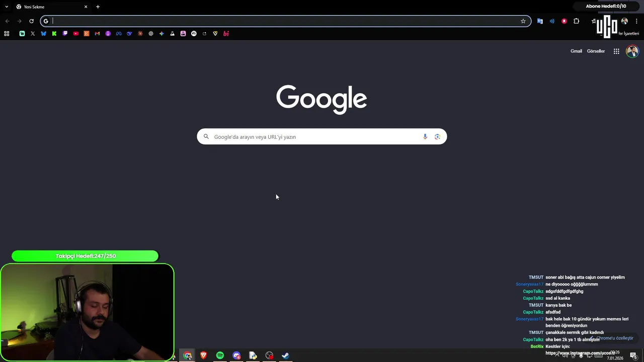Open the red bookmark extension
Viewport: 644px width, 362px height.
(564, 21)
